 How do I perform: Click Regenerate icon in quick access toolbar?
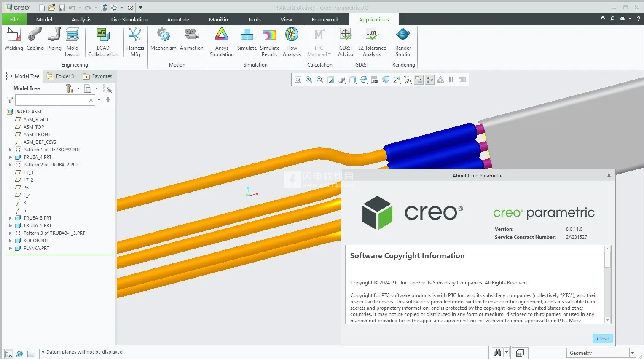coord(104,8)
